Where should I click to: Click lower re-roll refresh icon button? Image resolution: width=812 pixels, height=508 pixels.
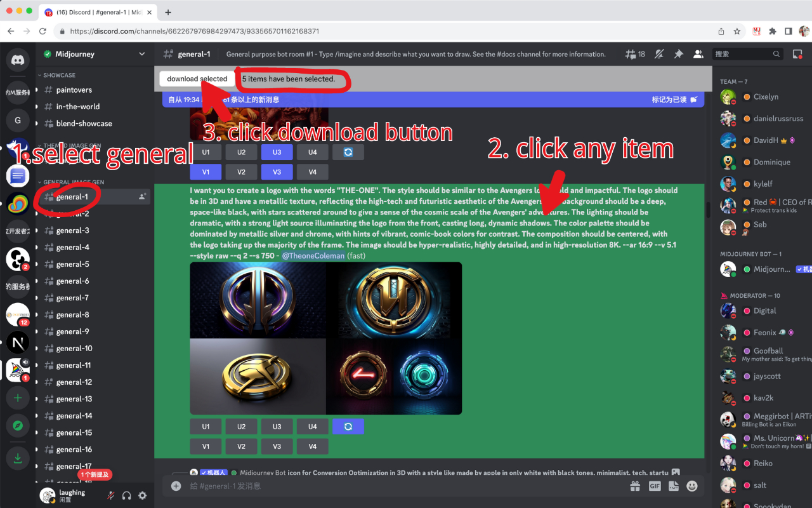(348, 427)
